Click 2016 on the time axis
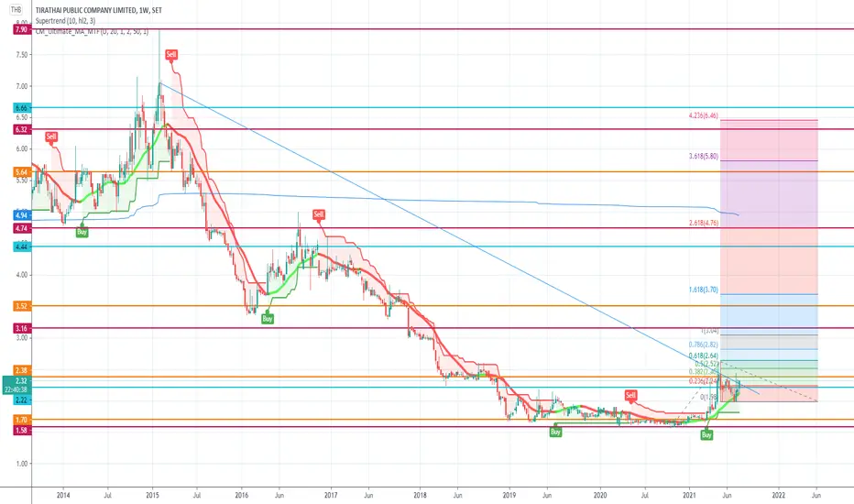Image resolution: width=854 pixels, height=504 pixels. [241, 495]
